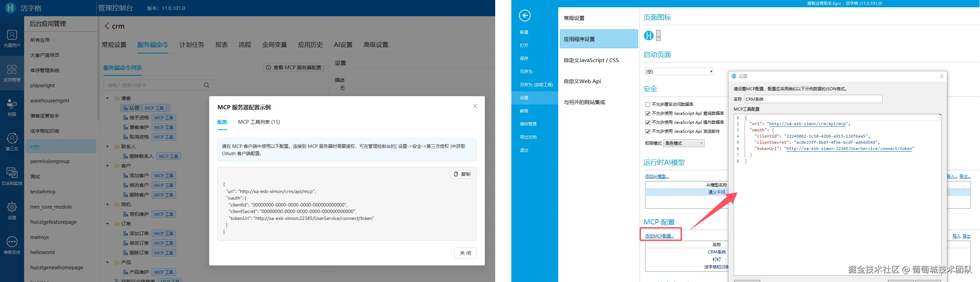Switch to the AI设置 tab
Screen dimensions: 980x282
pos(343,44)
